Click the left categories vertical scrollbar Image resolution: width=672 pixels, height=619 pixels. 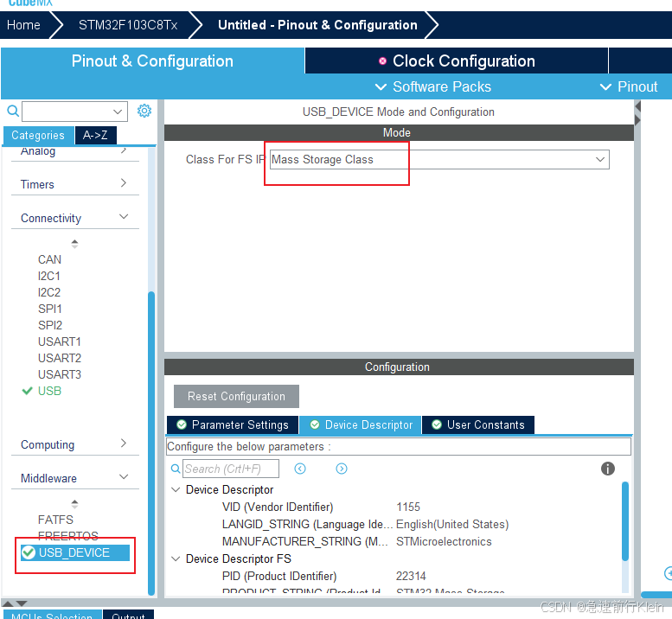(151, 443)
